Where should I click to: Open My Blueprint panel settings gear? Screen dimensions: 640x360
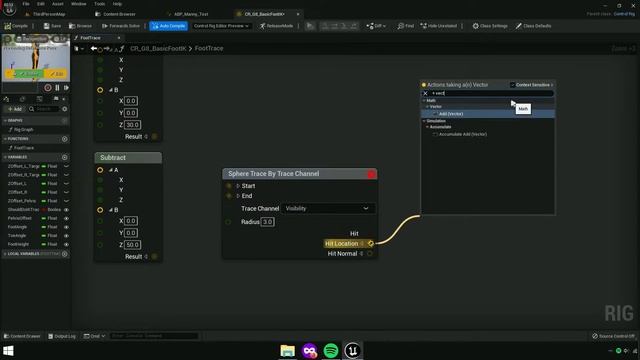(64, 109)
